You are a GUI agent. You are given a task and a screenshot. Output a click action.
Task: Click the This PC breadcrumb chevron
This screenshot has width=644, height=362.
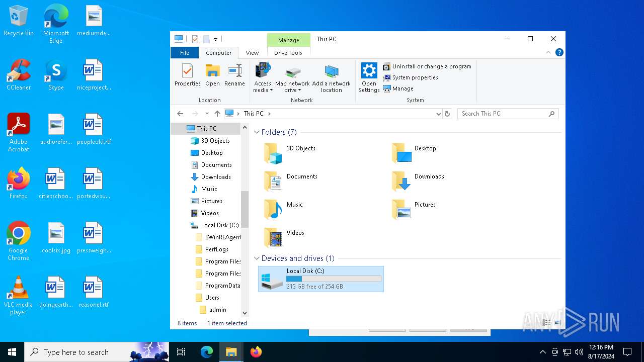click(x=269, y=114)
